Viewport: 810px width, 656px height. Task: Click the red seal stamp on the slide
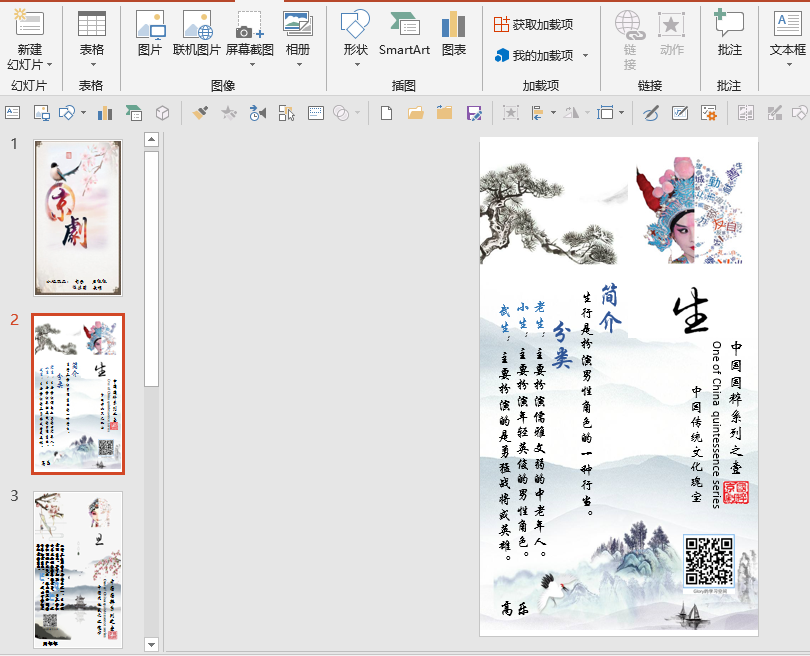[x=736, y=493]
